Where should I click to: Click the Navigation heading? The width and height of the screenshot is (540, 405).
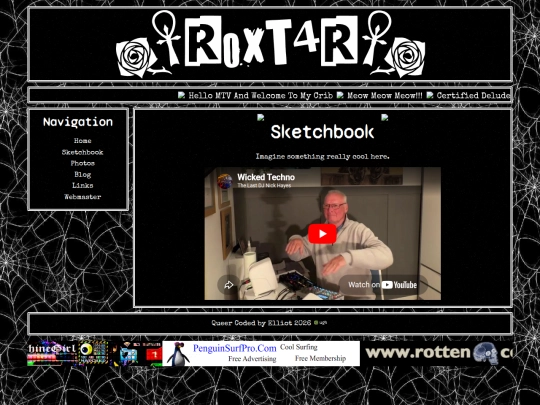tap(78, 122)
